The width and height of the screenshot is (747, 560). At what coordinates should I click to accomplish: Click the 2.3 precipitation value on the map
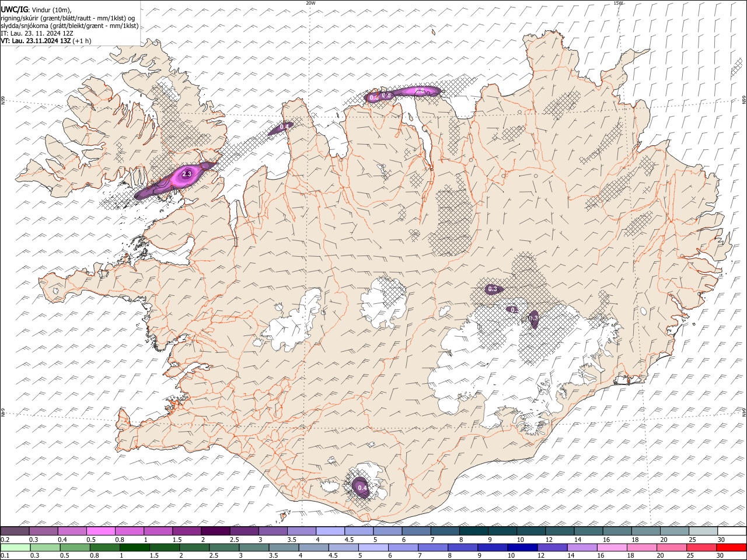187,174
